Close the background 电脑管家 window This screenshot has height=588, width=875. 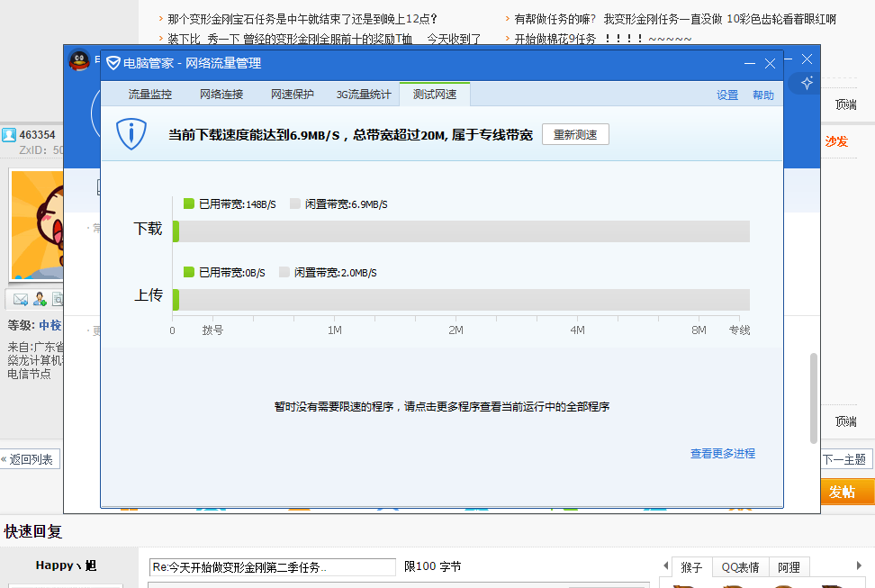click(807, 59)
